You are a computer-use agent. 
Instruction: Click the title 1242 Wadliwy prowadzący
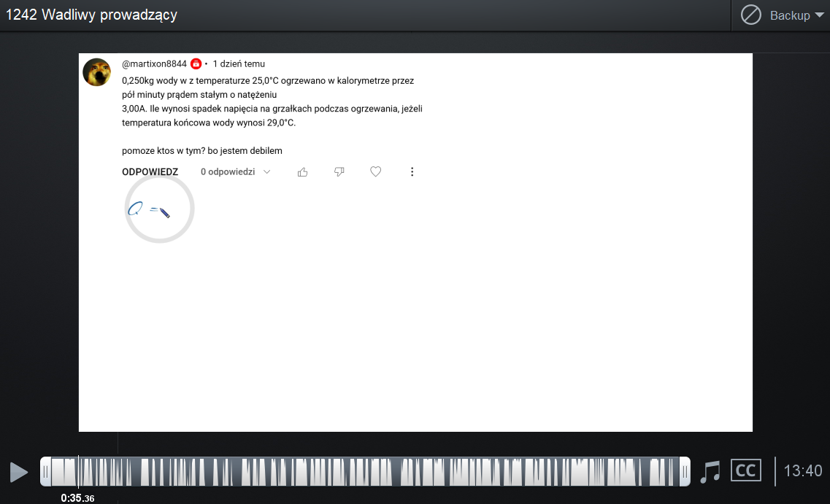click(91, 15)
